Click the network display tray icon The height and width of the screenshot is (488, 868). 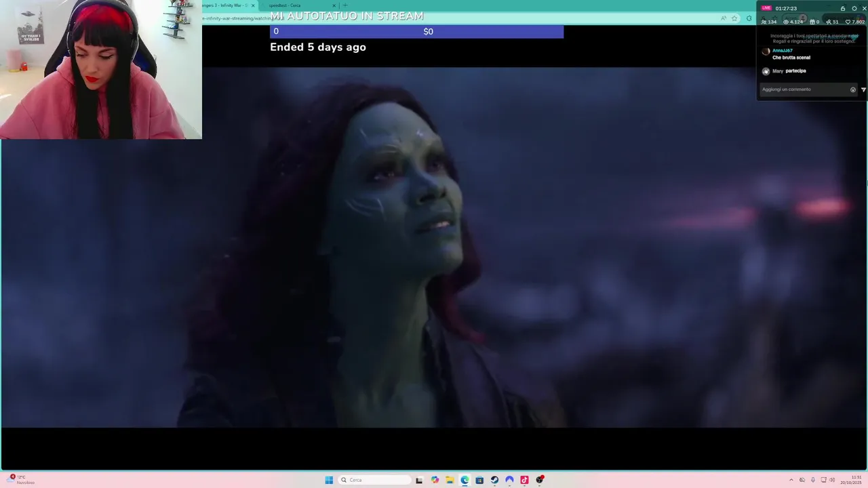click(824, 480)
